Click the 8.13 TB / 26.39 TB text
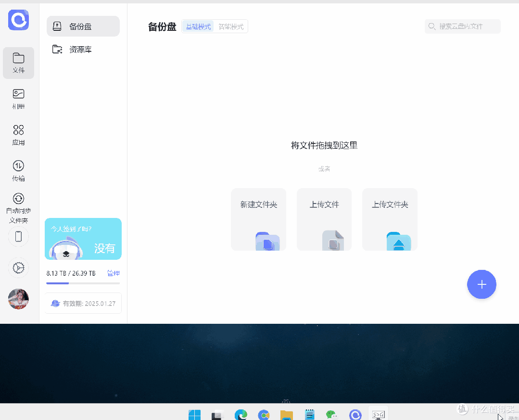The image size is (519, 420). coord(71,273)
